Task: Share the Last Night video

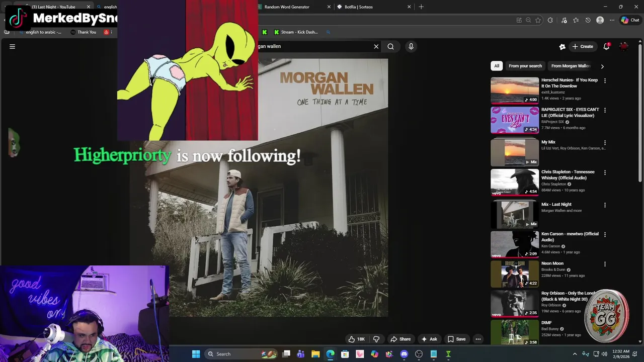Action: click(400, 339)
